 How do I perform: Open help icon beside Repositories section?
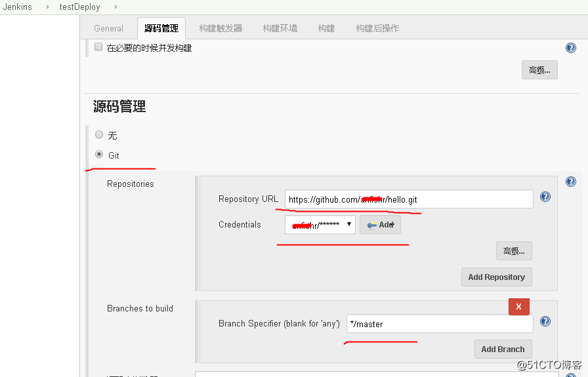[570, 182]
